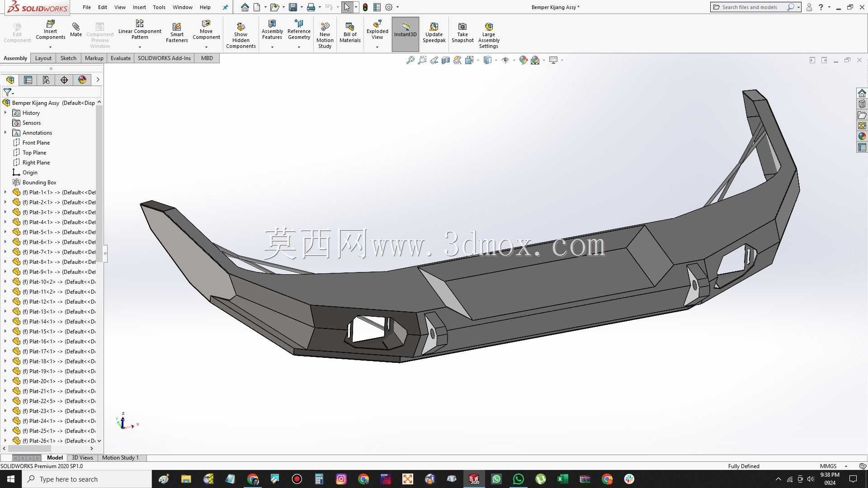Click the Previous View icon
Viewport: 868px width, 488px height.
[434, 60]
